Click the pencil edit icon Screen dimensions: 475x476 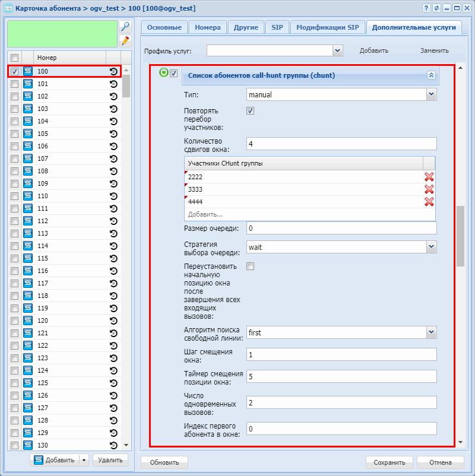tap(125, 40)
